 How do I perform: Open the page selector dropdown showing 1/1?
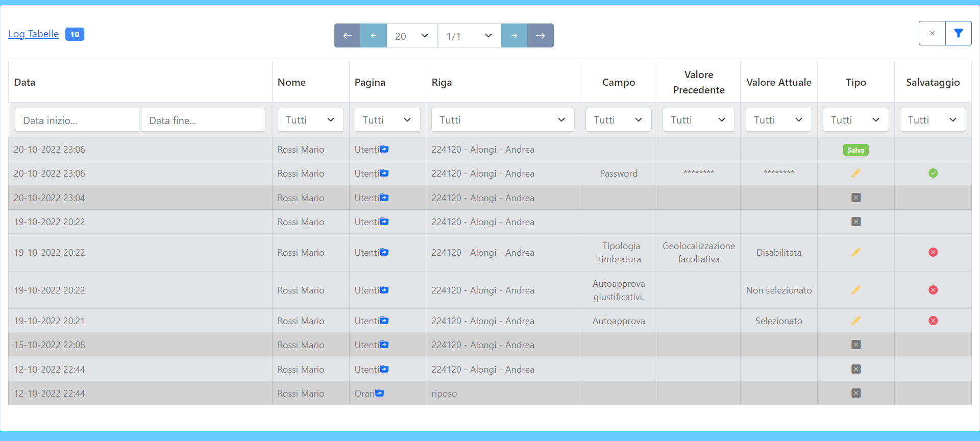click(x=469, y=36)
